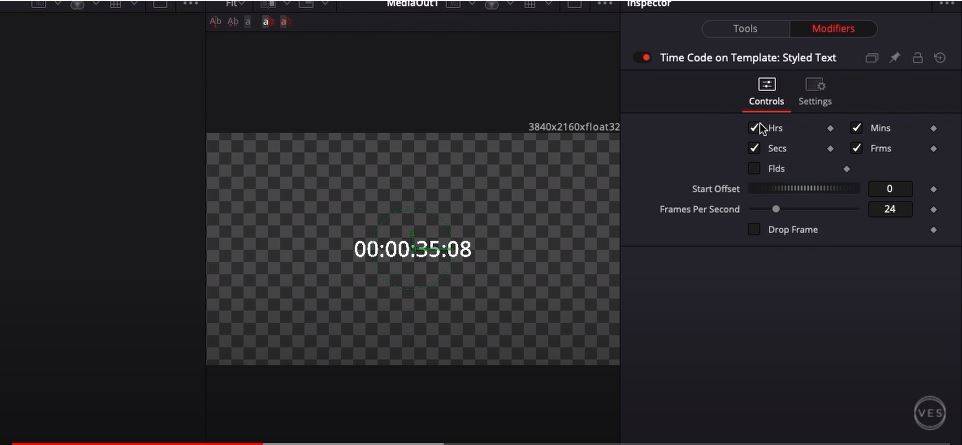Viewport: 962px width, 445px height.
Task: Reset the modifier with the circular arrow icon
Action: click(x=940, y=58)
